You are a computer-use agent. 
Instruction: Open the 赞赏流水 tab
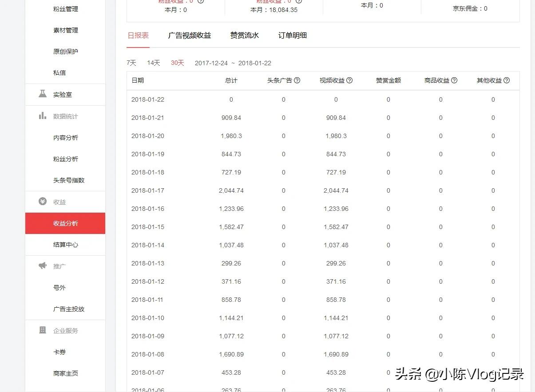click(x=244, y=36)
